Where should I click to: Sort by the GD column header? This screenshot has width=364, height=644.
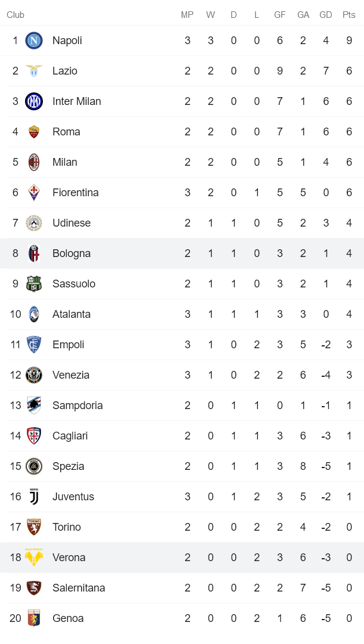coord(326,15)
